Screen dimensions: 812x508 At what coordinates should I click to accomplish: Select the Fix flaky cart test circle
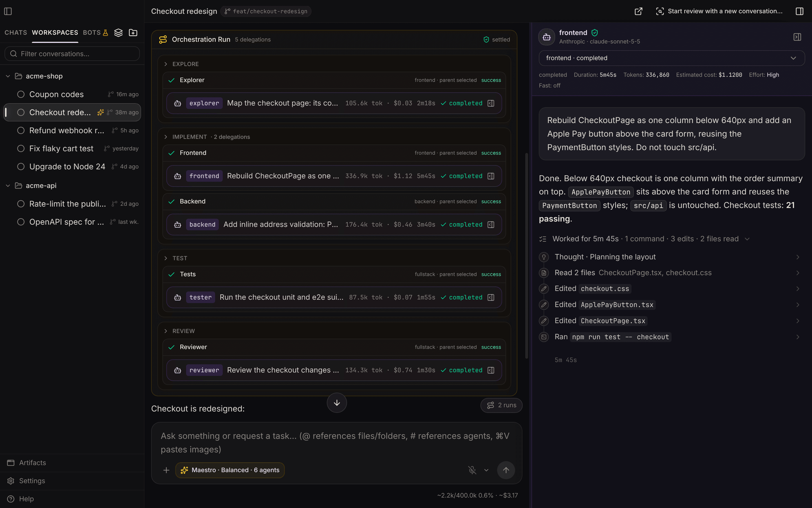coord(21,148)
